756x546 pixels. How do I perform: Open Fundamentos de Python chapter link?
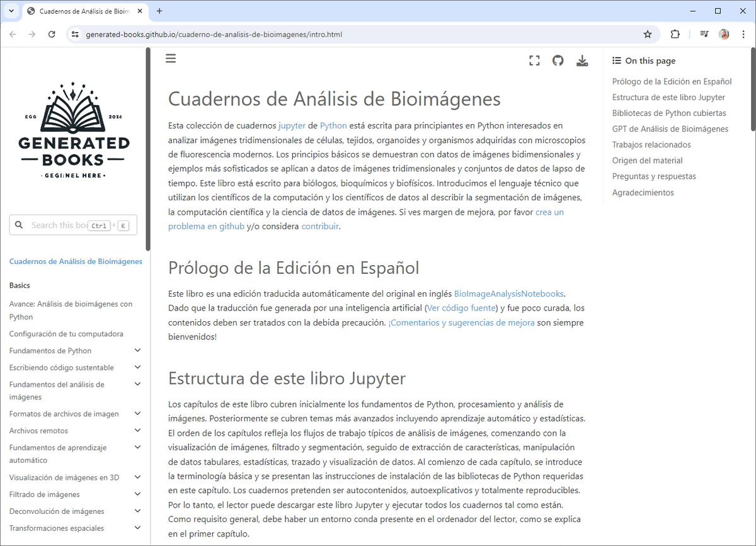pyautogui.click(x=50, y=351)
